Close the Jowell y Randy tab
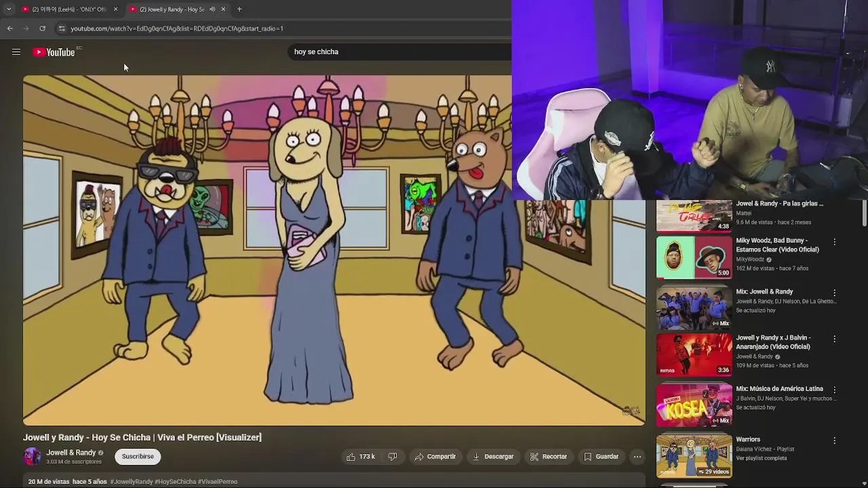This screenshot has height=488, width=868. coord(223,9)
